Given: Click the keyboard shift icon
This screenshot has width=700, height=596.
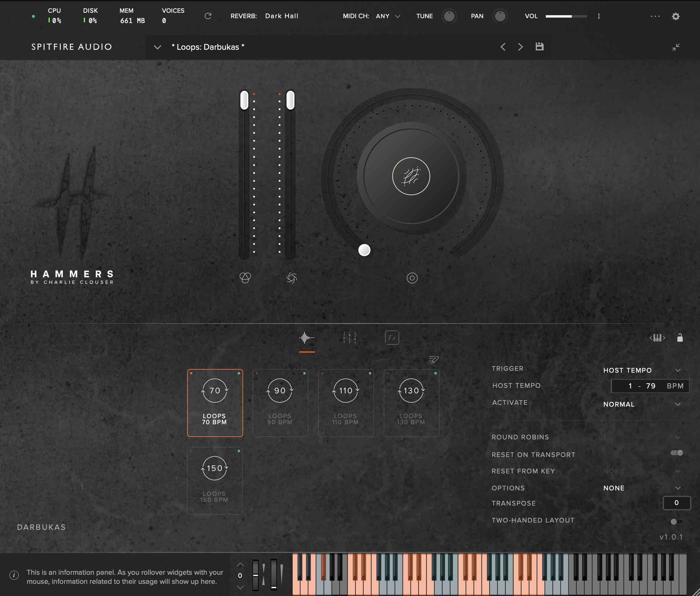Looking at the screenshot, I should [657, 338].
